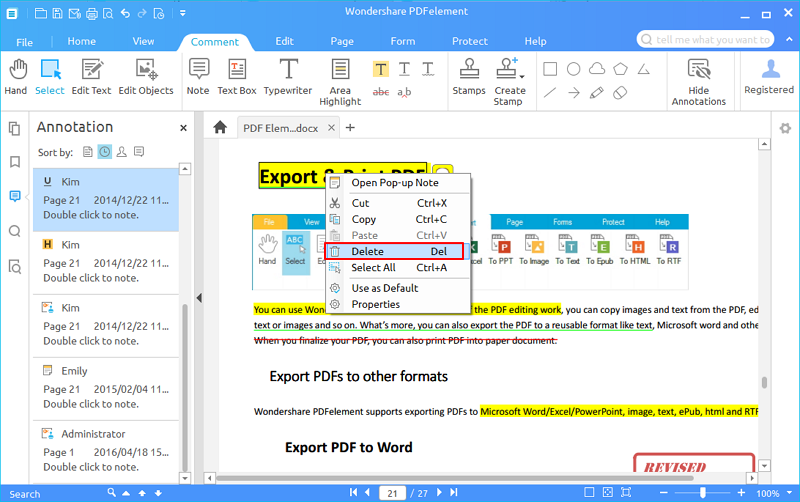This screenshot has height=502, width=800.
Task: Open a new document tab with plus
Action: point(350,128)
